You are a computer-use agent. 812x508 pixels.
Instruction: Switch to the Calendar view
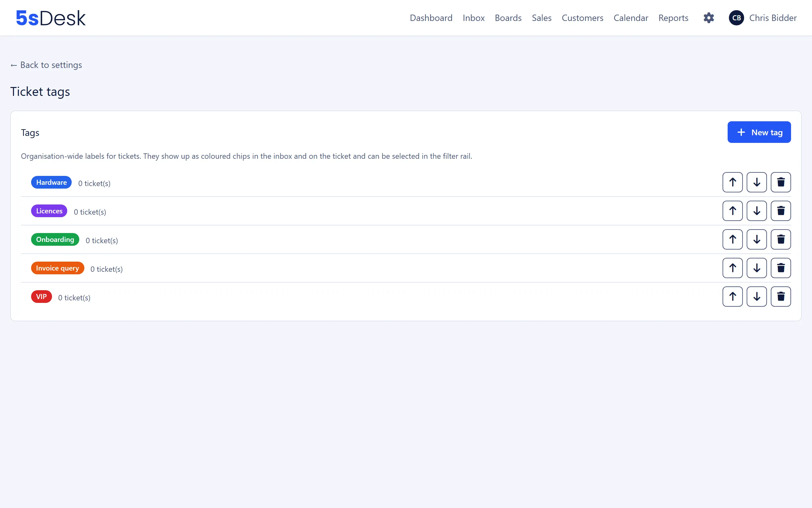click(x=631, y=18)
